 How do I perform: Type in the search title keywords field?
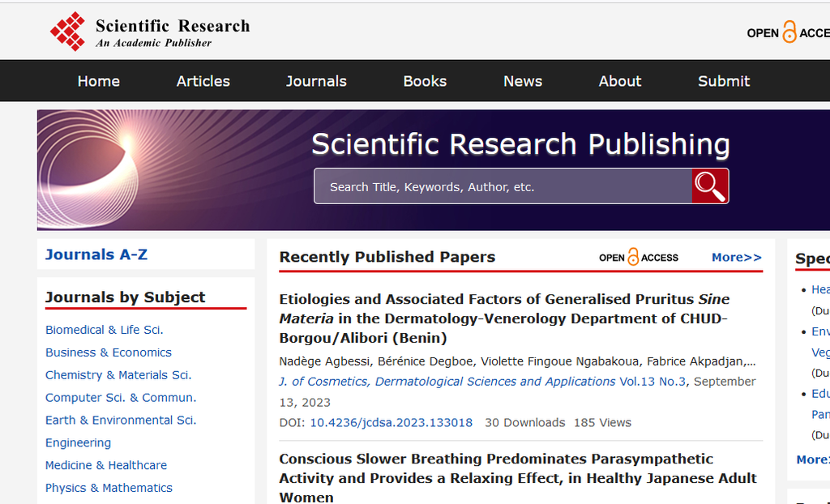[503, 186]
